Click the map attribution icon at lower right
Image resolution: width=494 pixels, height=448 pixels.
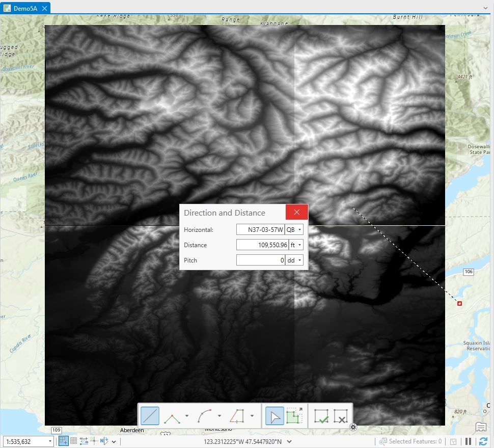click(481, 427)
